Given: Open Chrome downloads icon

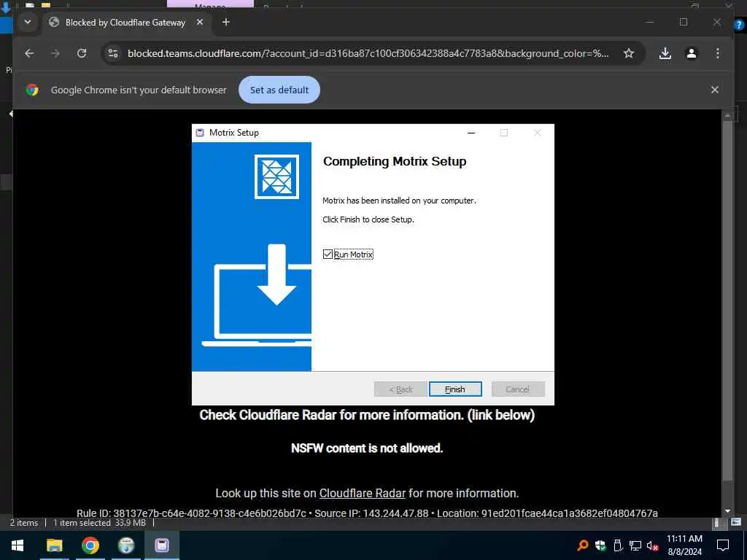Looking at the screenshot, I should [665, 53].
